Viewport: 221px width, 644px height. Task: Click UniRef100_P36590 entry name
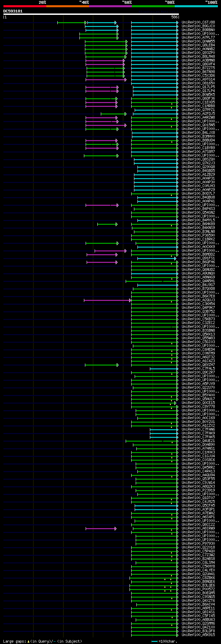coord(198,236)
